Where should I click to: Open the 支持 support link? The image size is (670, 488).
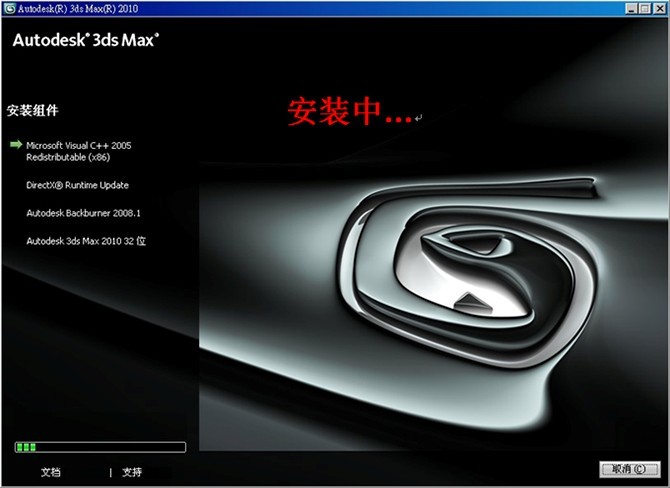[x=132, y=472]
